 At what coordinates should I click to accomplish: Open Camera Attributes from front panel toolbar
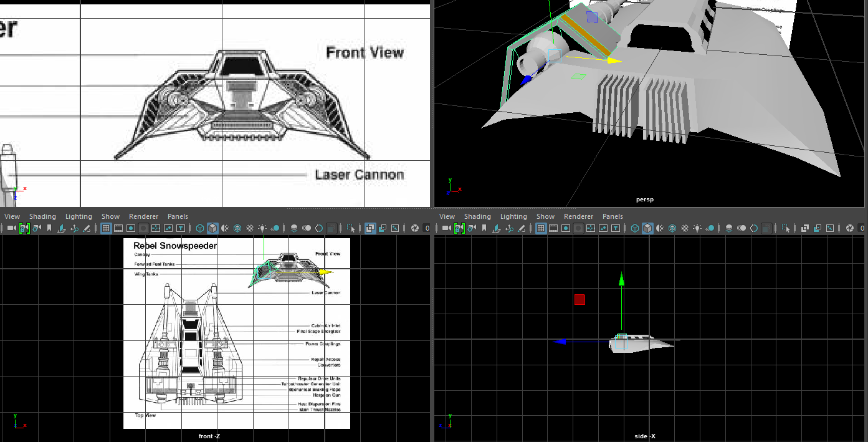click(x=37, y=228)
